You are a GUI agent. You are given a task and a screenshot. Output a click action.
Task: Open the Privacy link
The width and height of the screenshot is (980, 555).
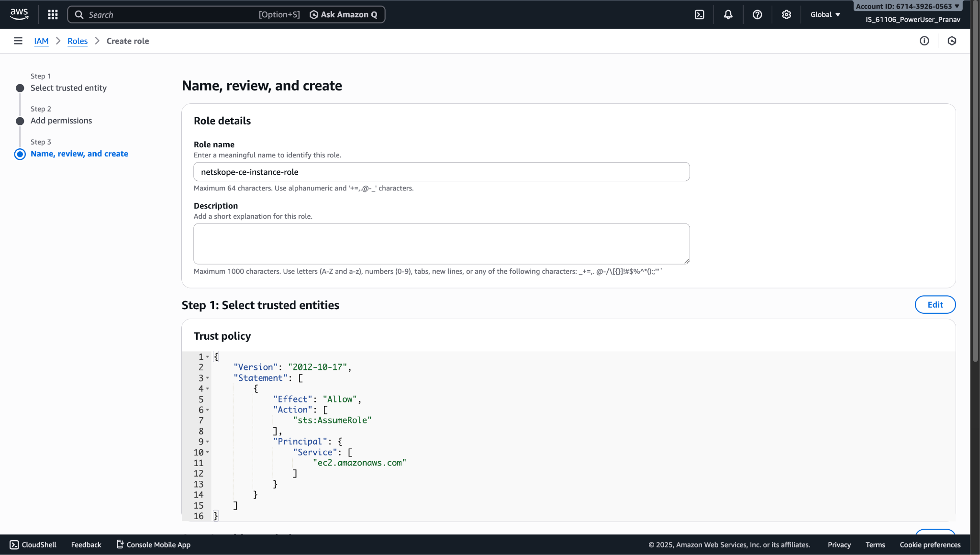pyautogui.click(x=839, y=545)
